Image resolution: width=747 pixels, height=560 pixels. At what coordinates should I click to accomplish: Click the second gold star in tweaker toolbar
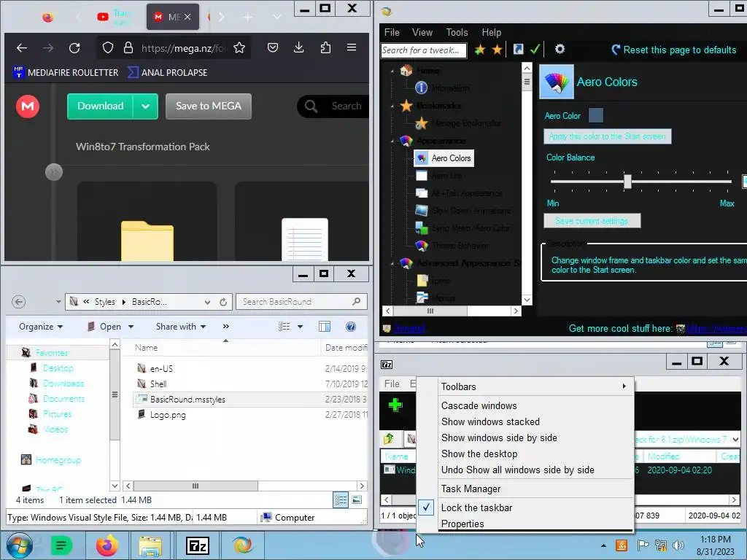497,50
